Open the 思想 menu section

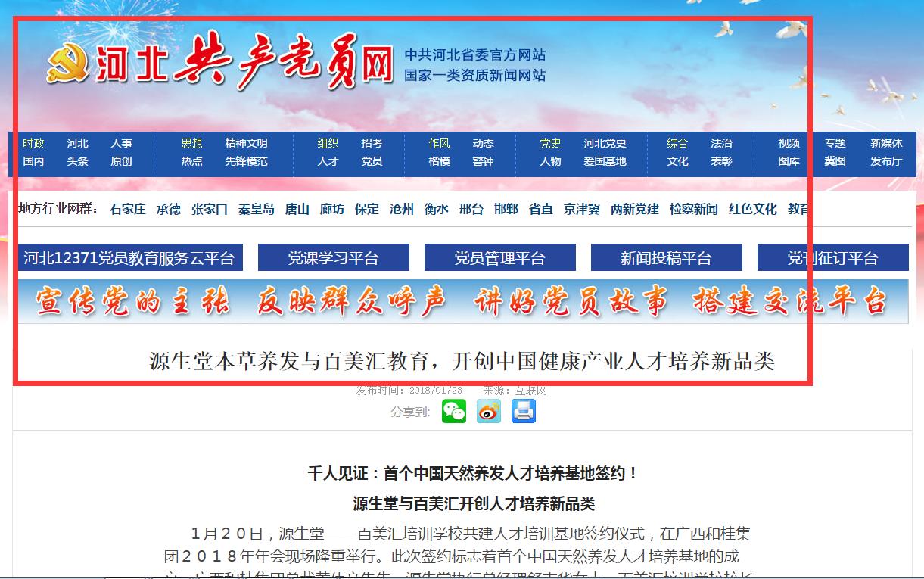[191, 143]
